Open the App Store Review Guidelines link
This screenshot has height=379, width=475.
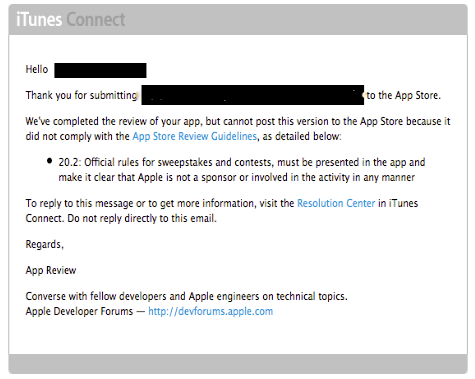coord(195,137)
